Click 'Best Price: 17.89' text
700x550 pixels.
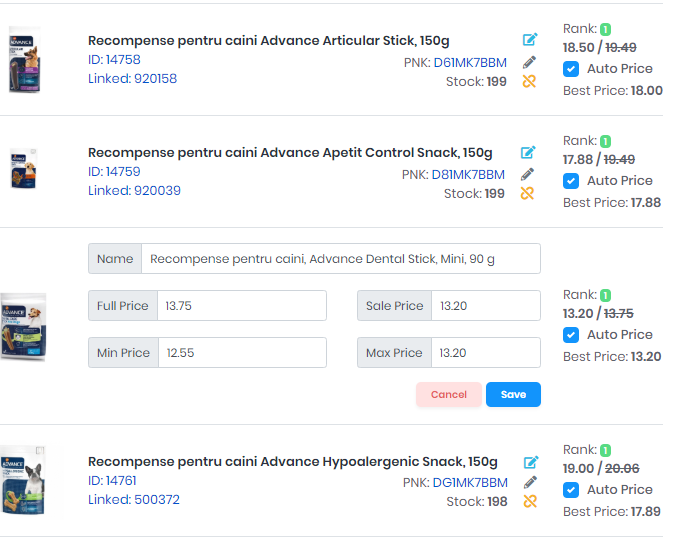[612, 512]
